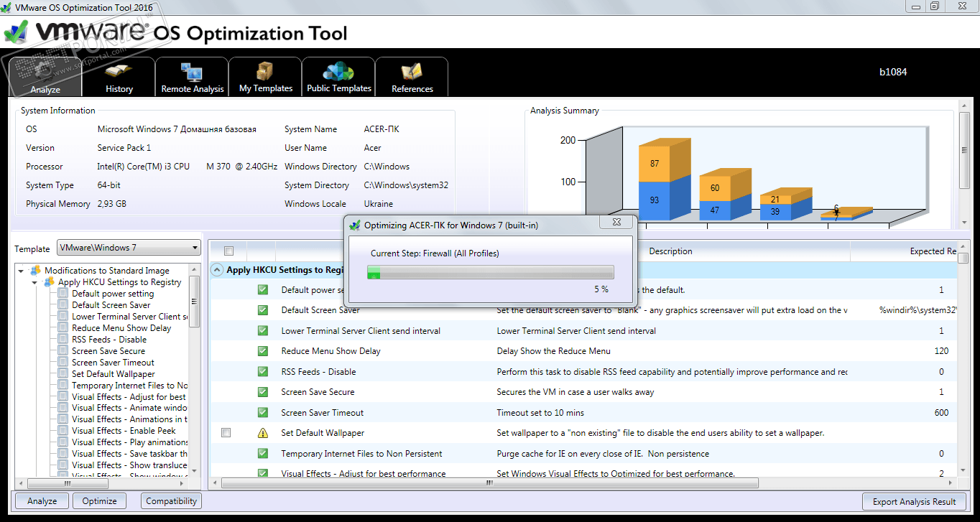Click green check icon in RSS Feeds - Disable table row

click(x=263, y=372)
